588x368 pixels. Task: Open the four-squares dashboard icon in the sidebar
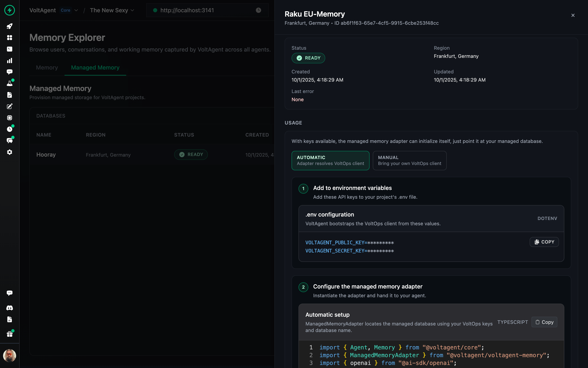pyautogui.click(x=9, y=37)
